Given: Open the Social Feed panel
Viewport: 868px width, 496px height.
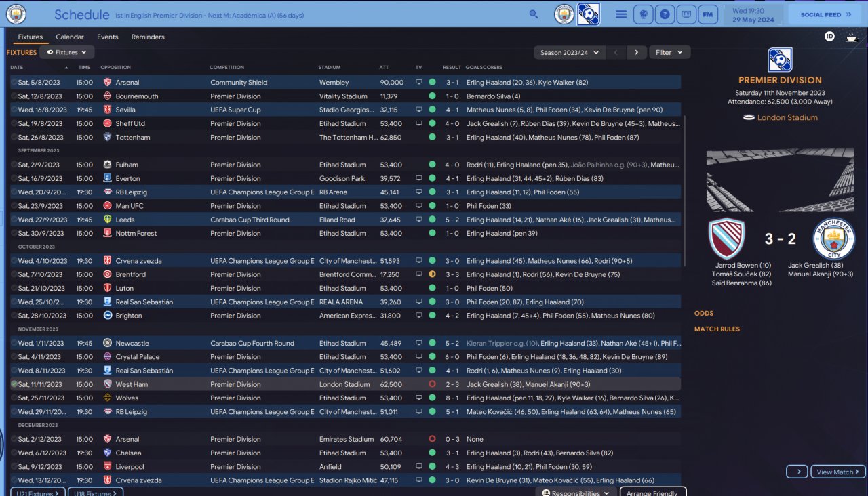Looking at the screenshot, I should (x=825, y=14).
